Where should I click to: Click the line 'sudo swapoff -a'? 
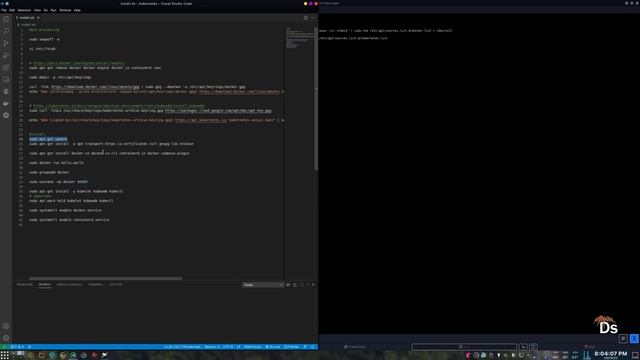pos(44,39)
